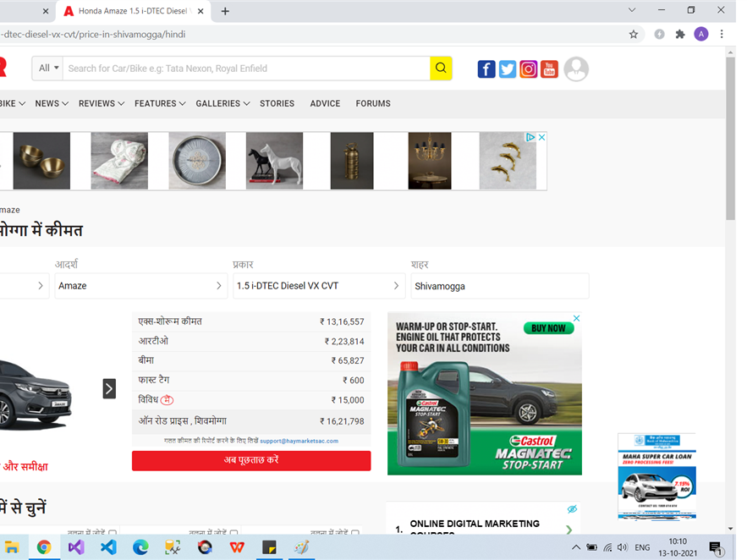Expand the GALLERIES menu
Viewport: 747px width, 560px height.
pos(222,103)
